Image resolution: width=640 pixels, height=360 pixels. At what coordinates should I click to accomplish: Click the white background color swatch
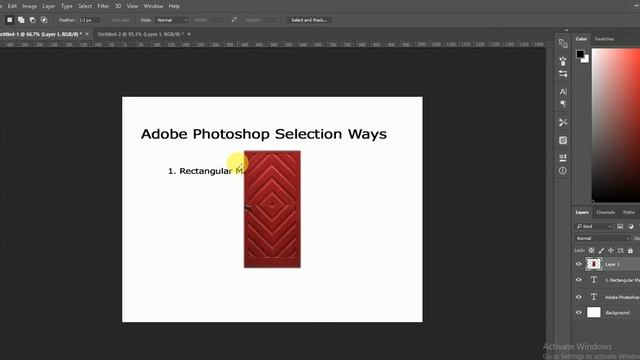(586, 60)
